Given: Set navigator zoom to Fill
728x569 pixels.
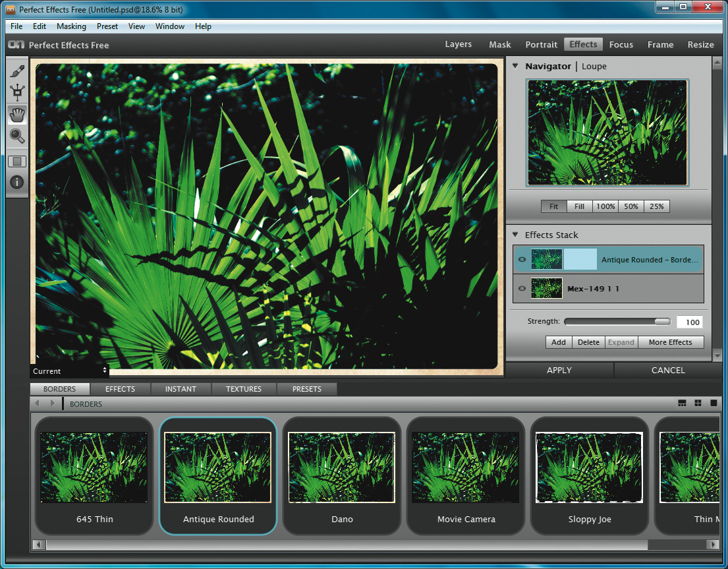Looking at the screenshot, I should (x=579, y=206).
